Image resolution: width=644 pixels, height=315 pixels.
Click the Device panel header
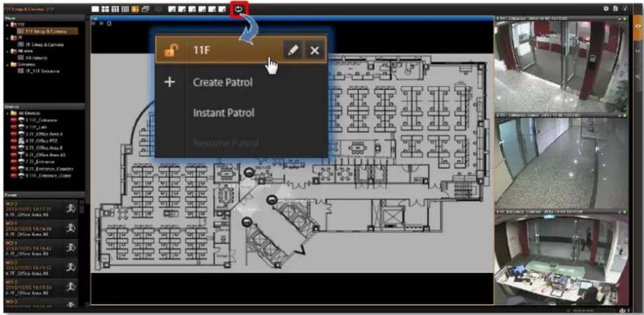click(x=44, y=106)
